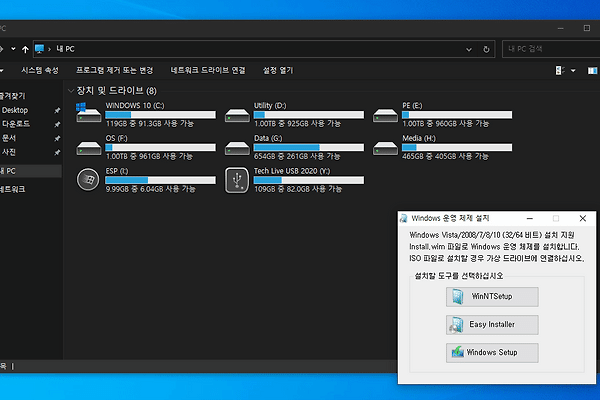Collapse the 장치 및 드라이브 group
Screen dimensions: 600x400
(70, 91)
